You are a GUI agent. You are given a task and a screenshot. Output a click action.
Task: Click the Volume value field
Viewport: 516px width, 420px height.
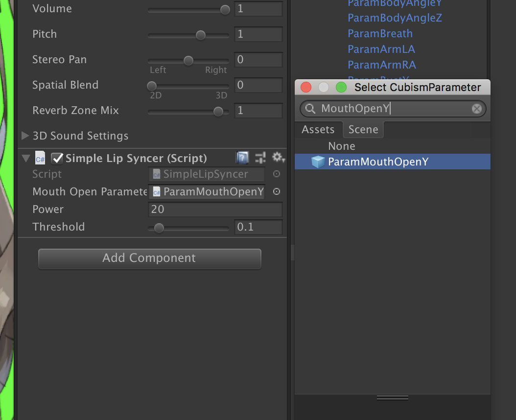258,9
